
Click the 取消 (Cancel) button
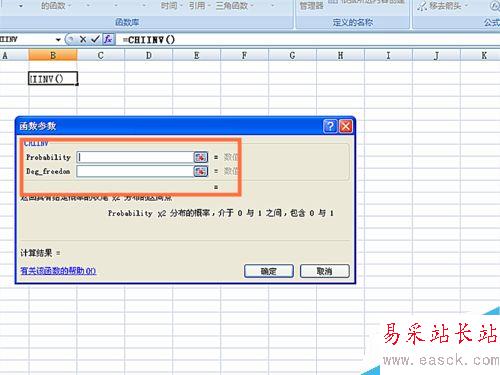[x=325, y=271]
